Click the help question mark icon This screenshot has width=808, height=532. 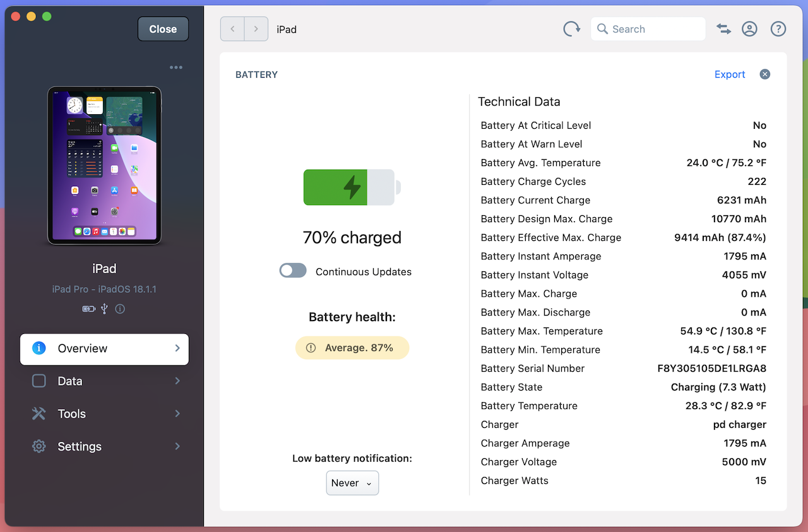(x=778, y=29)
